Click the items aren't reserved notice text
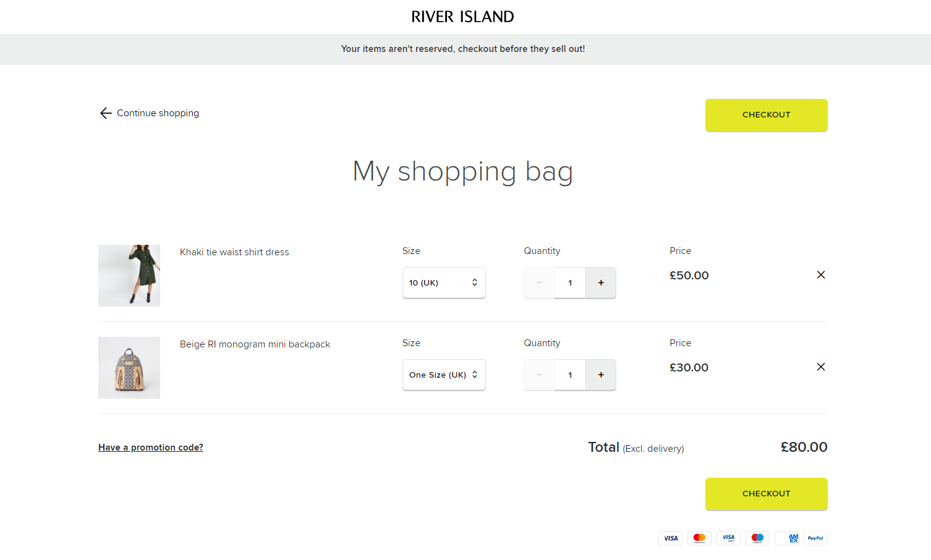The height and width of the screenshot is (560, 931). pos(463,49)
